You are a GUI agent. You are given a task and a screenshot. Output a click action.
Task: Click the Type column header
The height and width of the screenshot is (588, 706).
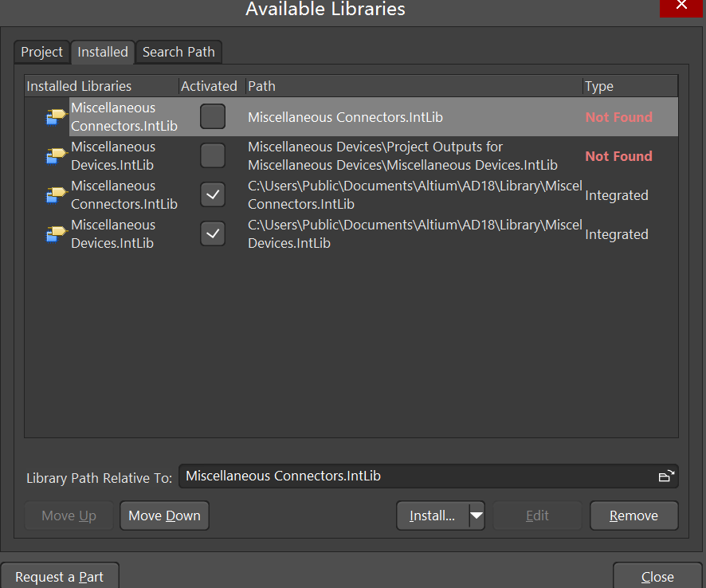[630, 86]
